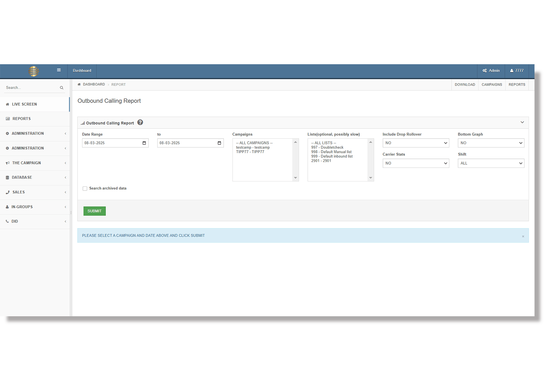Open the Admin link in header
Image resolution: width=559 pixels, height=392 pixels.
click(491, 71)
